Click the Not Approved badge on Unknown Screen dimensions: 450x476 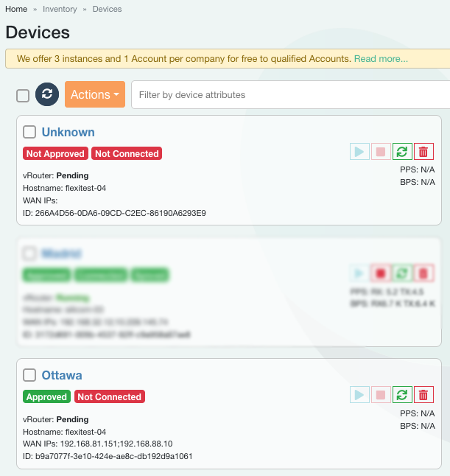pos(55,154)
